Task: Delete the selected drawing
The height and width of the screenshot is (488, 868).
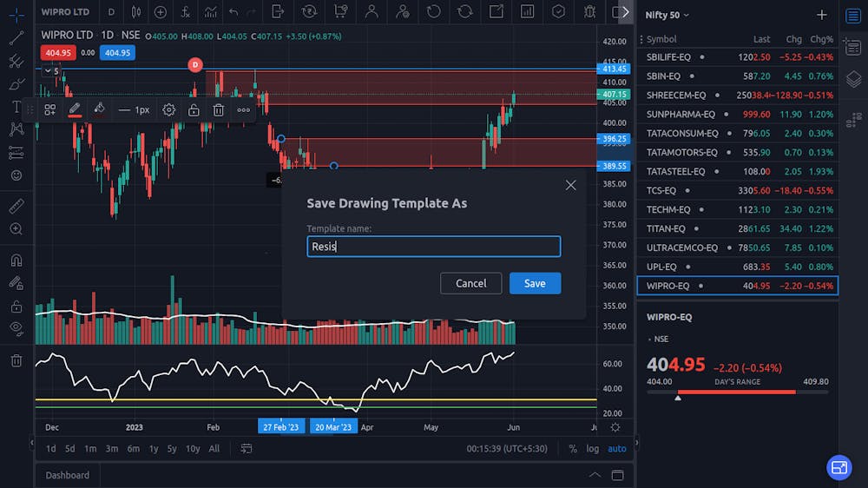Action: pyautogui.click(x=219, y=109)
